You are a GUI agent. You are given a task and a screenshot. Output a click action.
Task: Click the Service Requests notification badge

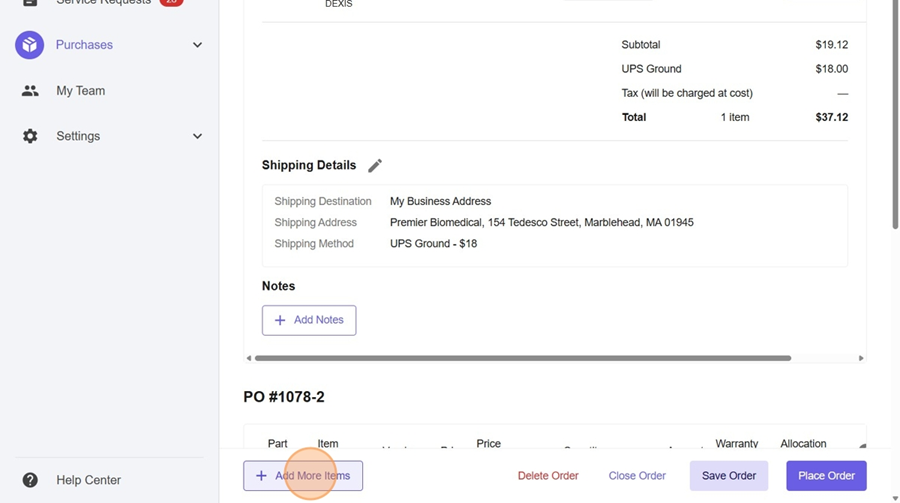171,3
